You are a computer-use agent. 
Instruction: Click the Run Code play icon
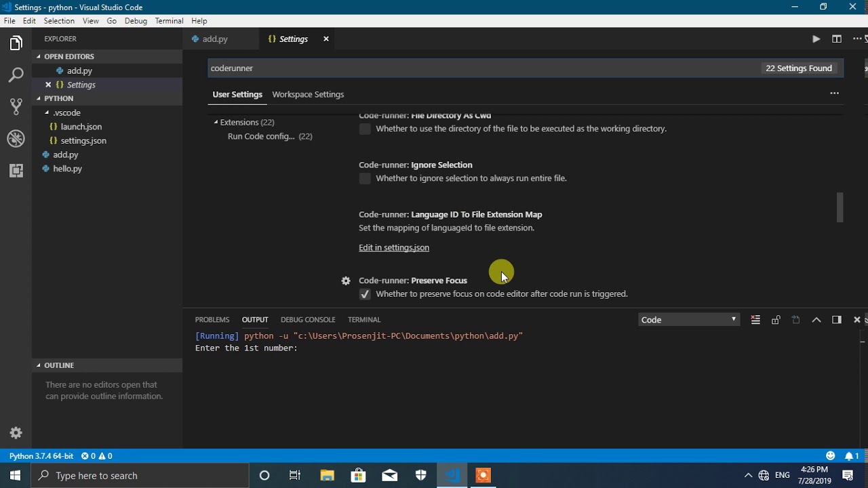point(816,39)
